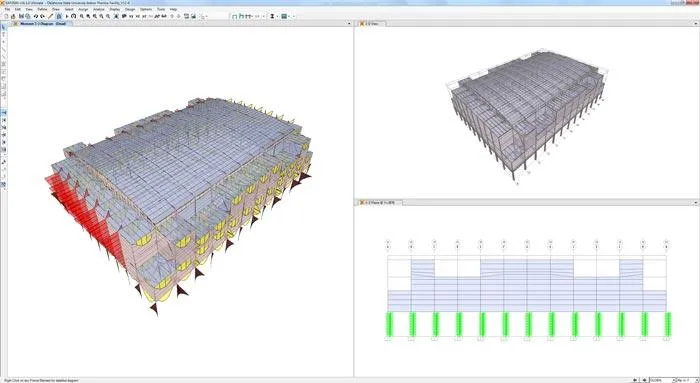
Task: Select the pencil draw icon in top toolbar
Action: click(50, 16)
